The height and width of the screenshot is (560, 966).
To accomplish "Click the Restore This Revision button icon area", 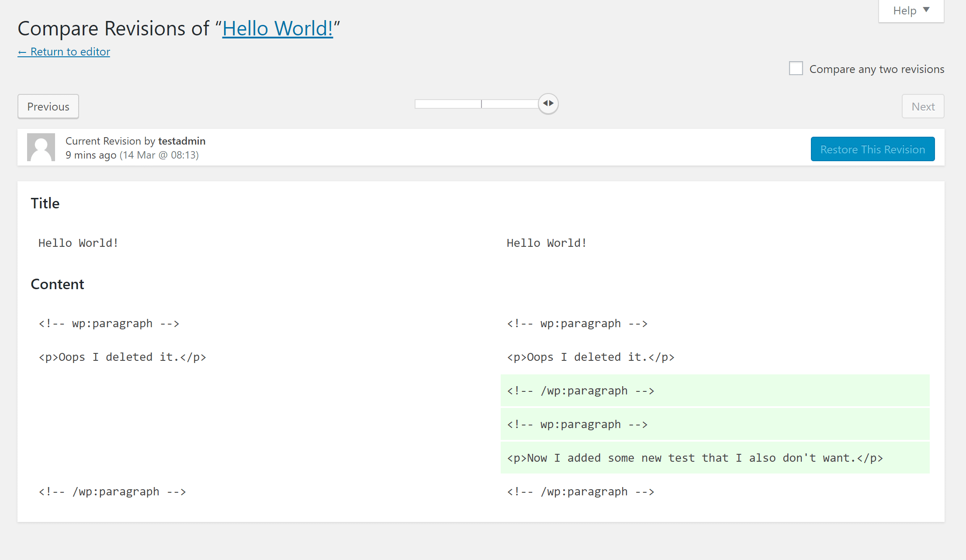I will point(873,149).
